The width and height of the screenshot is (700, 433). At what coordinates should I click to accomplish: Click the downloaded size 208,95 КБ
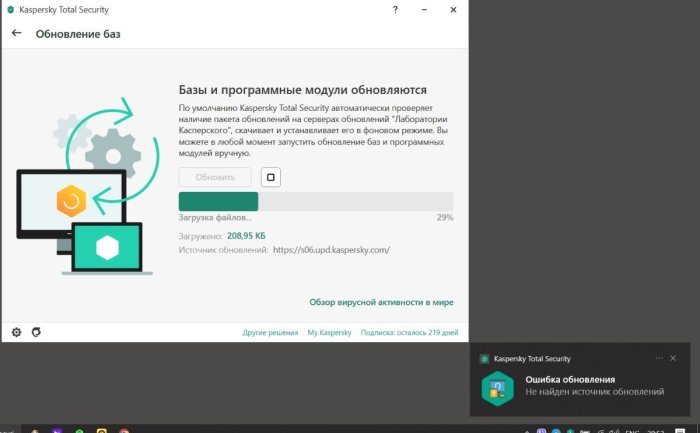246,236
